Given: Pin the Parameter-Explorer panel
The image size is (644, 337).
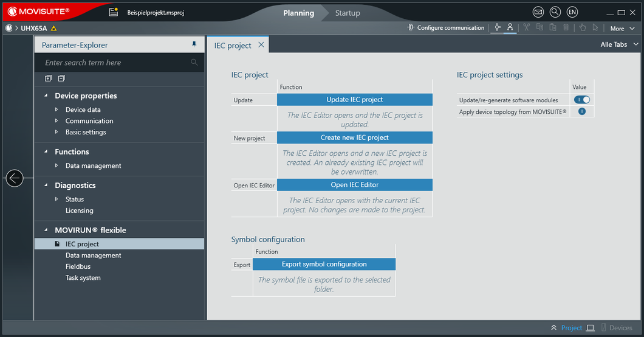Looking at the screenshot, I should pos(194,44).
